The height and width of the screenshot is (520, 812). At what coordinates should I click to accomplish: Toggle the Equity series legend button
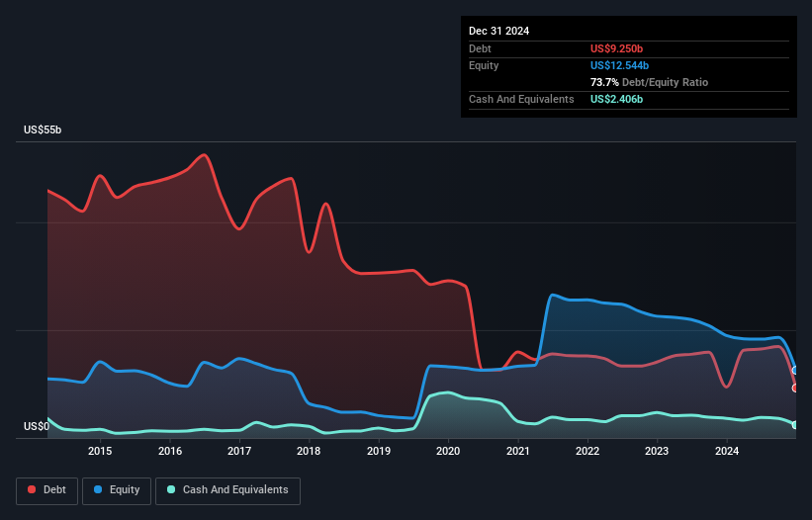pos(117,490)
